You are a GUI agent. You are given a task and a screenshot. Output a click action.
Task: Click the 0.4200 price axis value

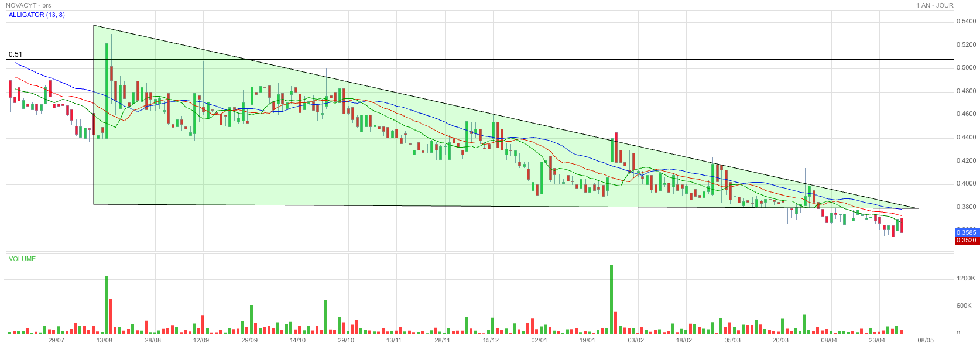tap(967, 160)
